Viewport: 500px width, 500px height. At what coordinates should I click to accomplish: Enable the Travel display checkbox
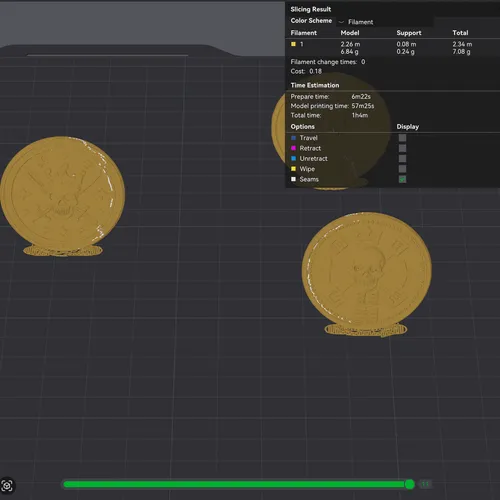402,138
